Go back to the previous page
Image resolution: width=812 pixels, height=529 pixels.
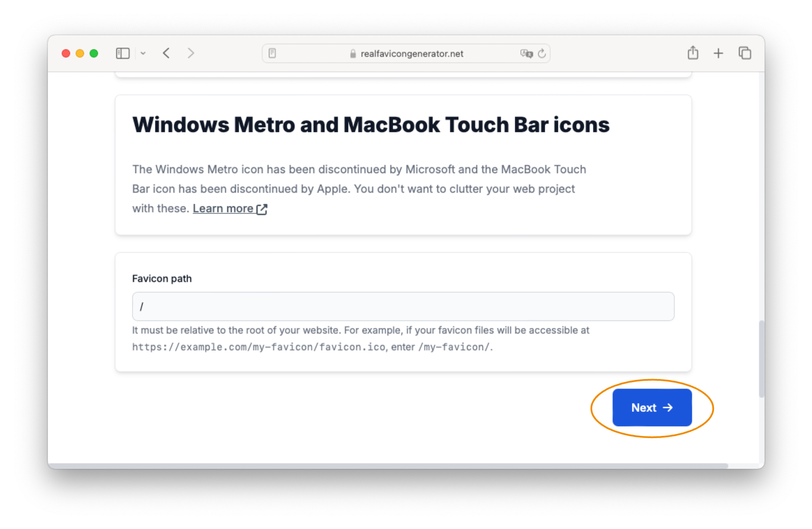click(x=166, y=53)
